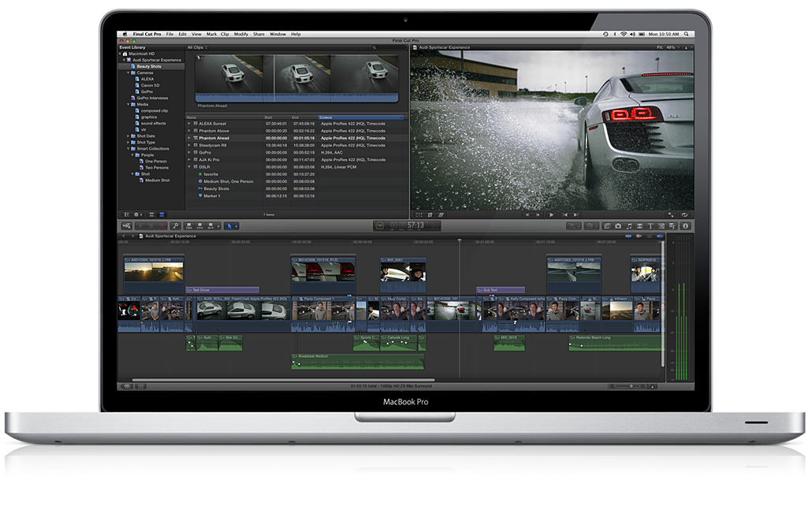
Task: Select the Arrow tool in the toolbar
Action: pyautogui.click(x=229, y=226)
